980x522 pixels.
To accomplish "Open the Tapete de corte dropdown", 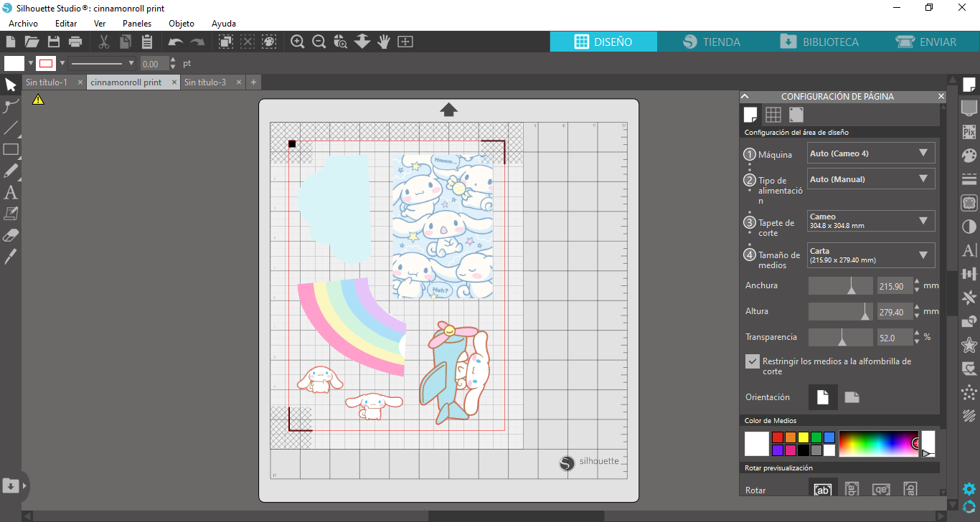I will [871, 221].
